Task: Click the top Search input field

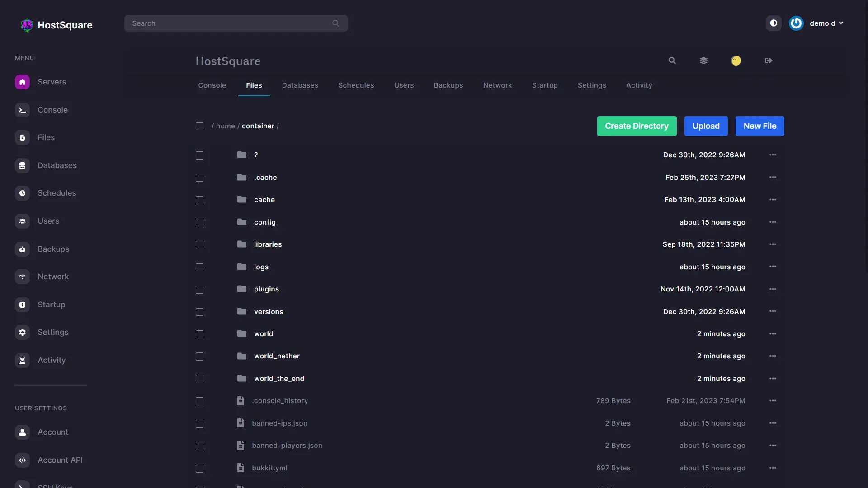Action: point(231,23)
